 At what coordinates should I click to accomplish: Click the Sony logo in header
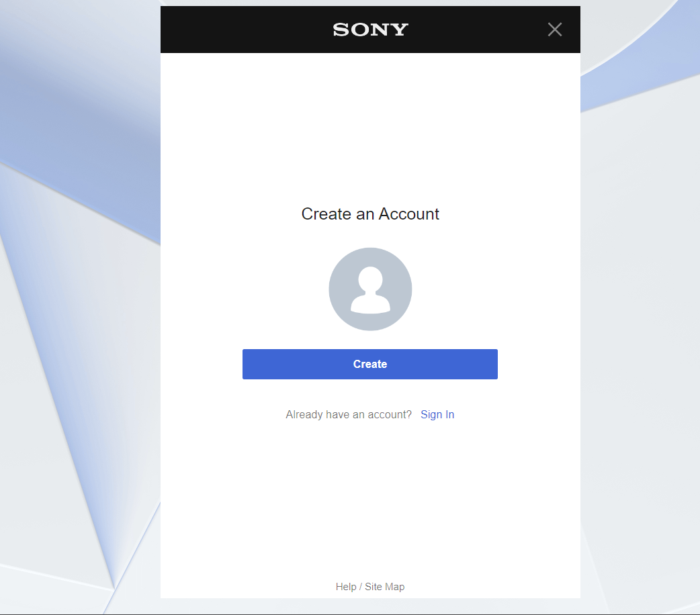[370, 30]
